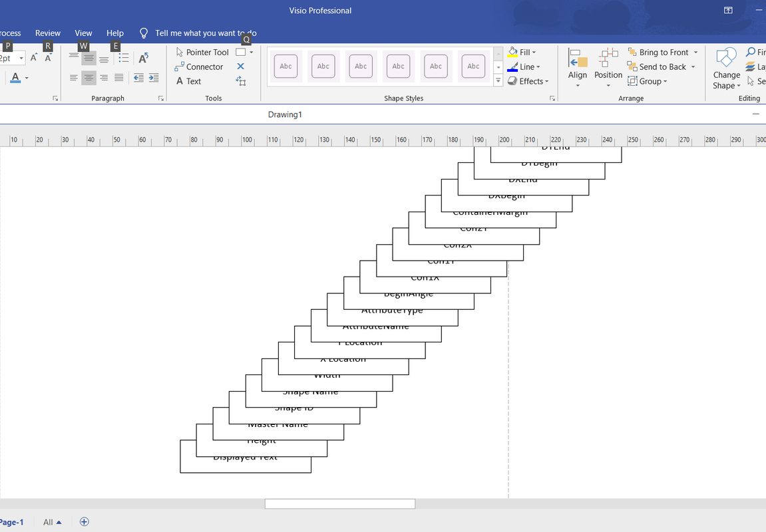This screenshot has width=766, height=532.
Task: Minimize the Drawing1 document window
Action: pyautogui.click(x=756, y=114)
